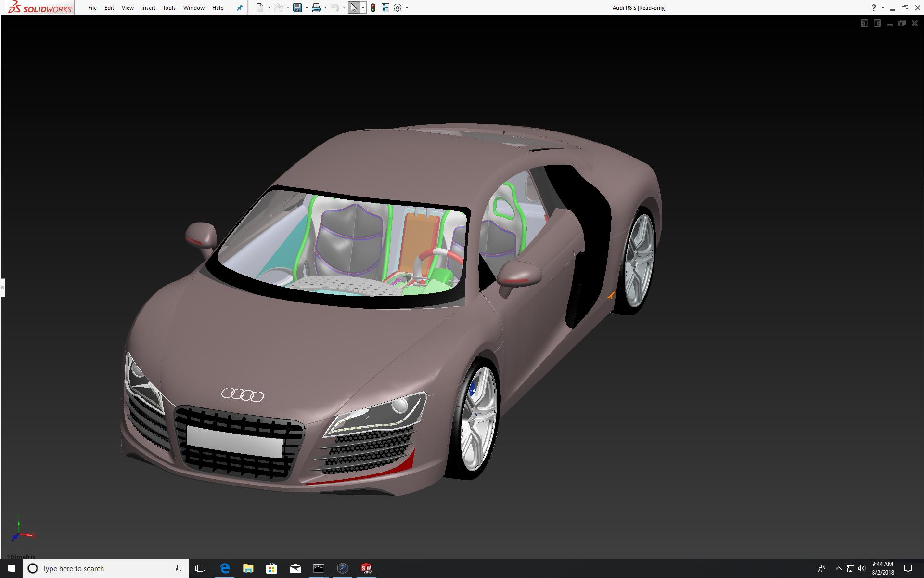The height and width of the screenshot is (578, 924).
Task: Toggle the right panel display button
Action: click(x=877, y=23)
